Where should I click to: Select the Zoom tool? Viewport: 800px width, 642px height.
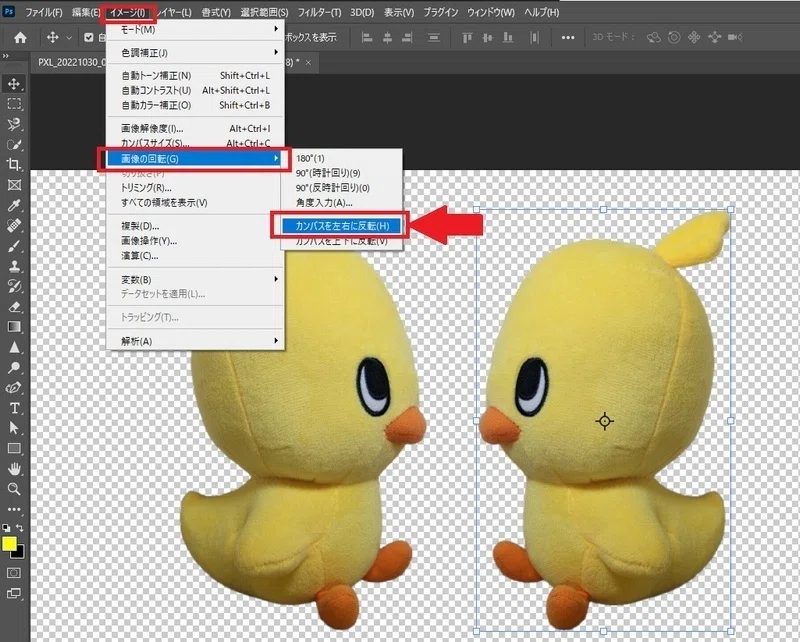coord(14,489)
